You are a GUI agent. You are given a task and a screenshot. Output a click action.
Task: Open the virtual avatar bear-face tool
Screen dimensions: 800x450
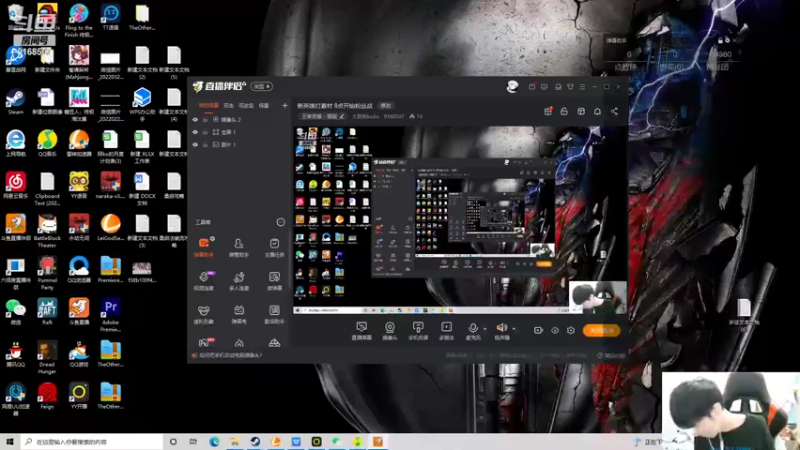[204, 313]
